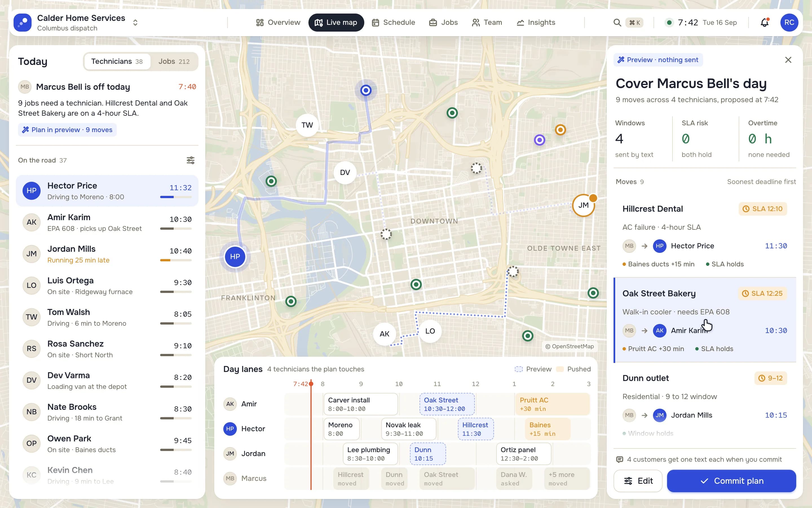Click the blue route destination pin
The image size is (812, 508).
pos(366,90)
